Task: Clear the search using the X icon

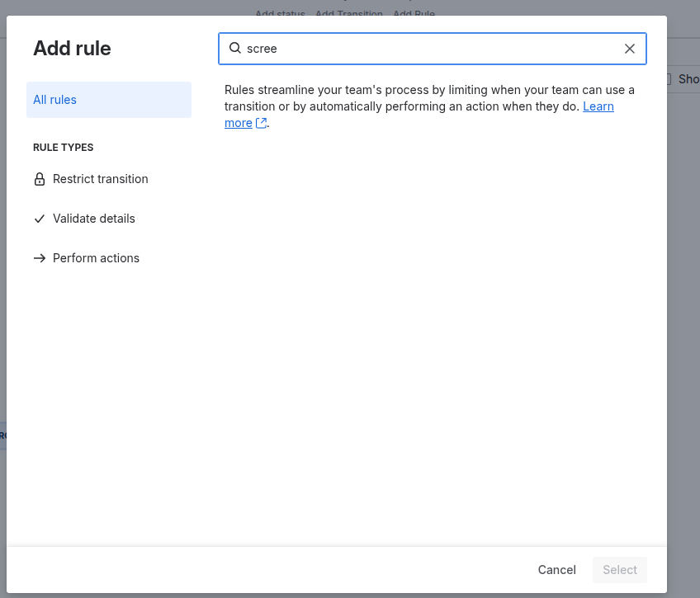Action: [x=630, y=49]
